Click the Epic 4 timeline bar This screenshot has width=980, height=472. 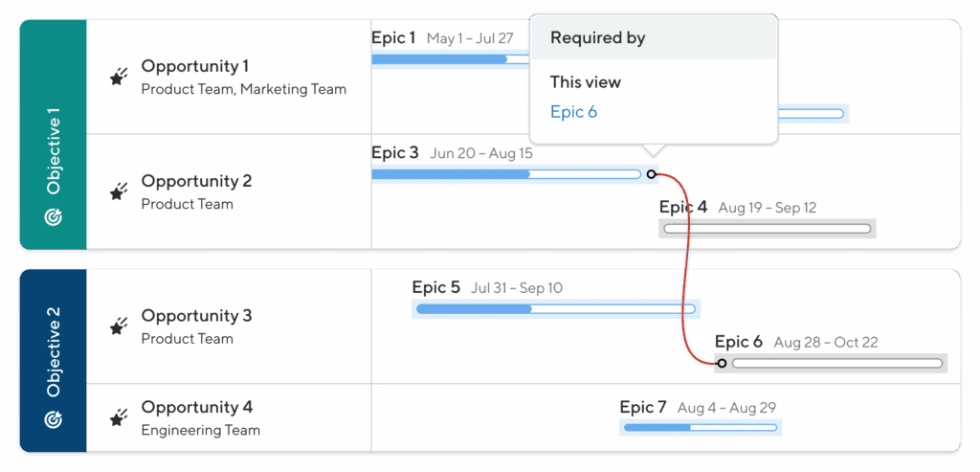click(767, 229)
